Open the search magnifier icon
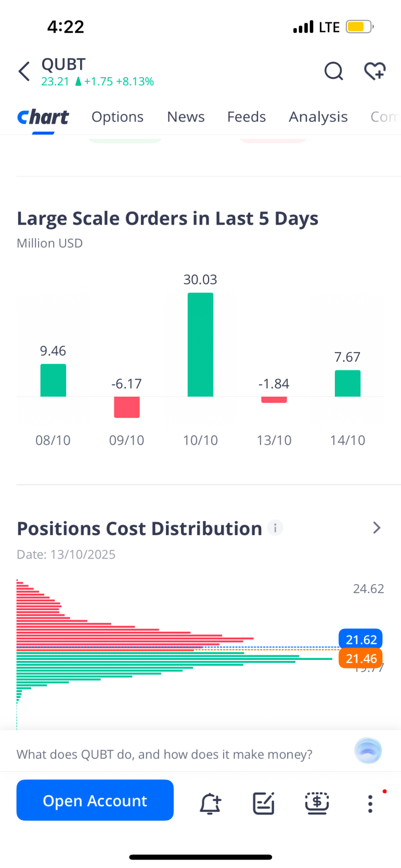Screen dimensions: 401x868 coord(333,71)
